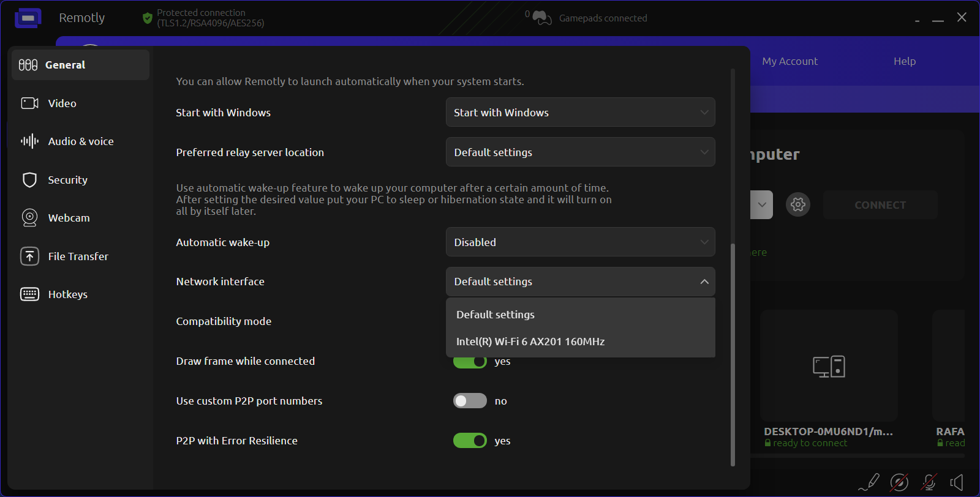980x497 pixels.
Task: Open the Video settings tab
Action: pos(80,103)
